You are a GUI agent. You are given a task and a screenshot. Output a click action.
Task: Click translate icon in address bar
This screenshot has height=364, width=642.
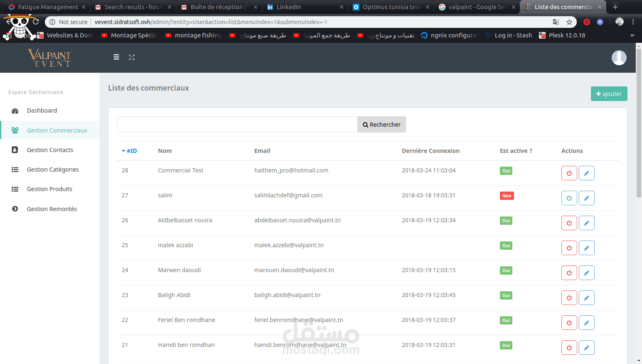(x=556, y=22)
